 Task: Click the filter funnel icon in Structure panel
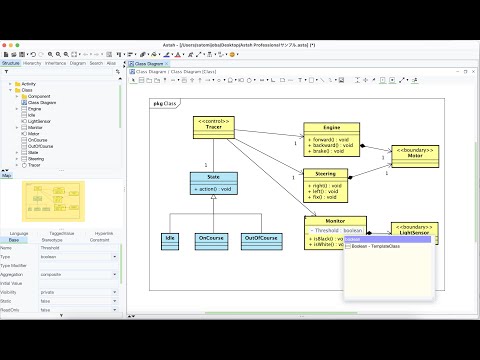coord(6,71)
